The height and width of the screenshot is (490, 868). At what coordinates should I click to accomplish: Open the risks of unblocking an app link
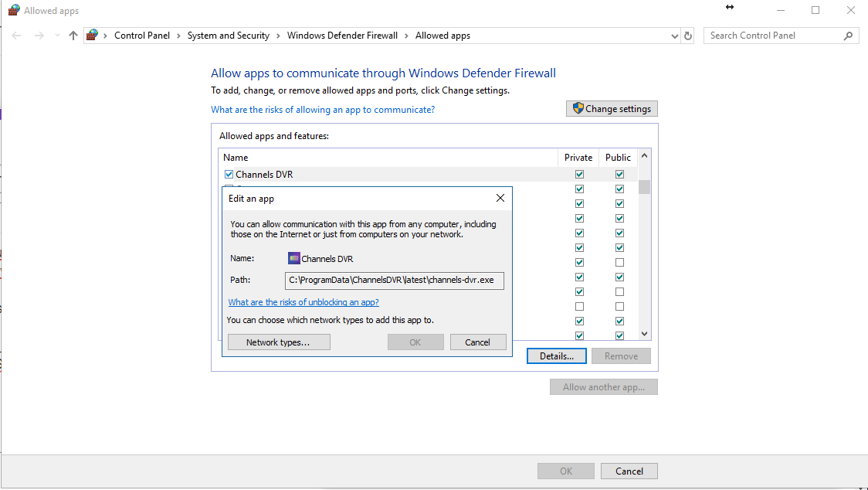point(303,302)
